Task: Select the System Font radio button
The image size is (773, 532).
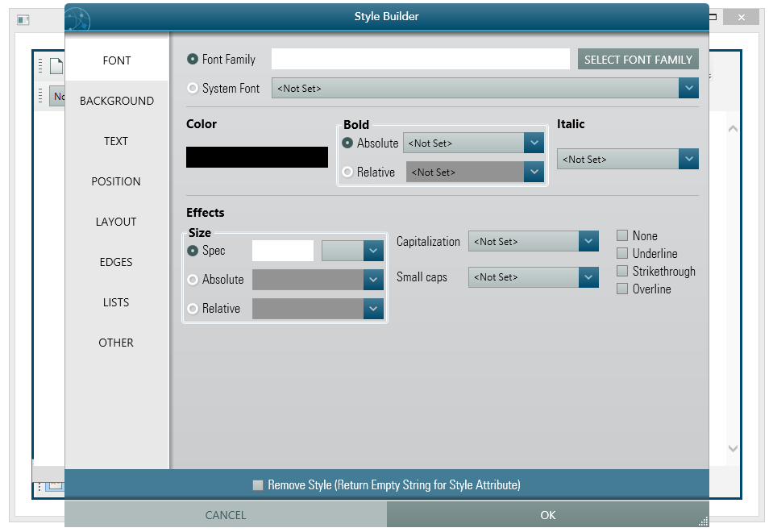Action: point(193,88)
